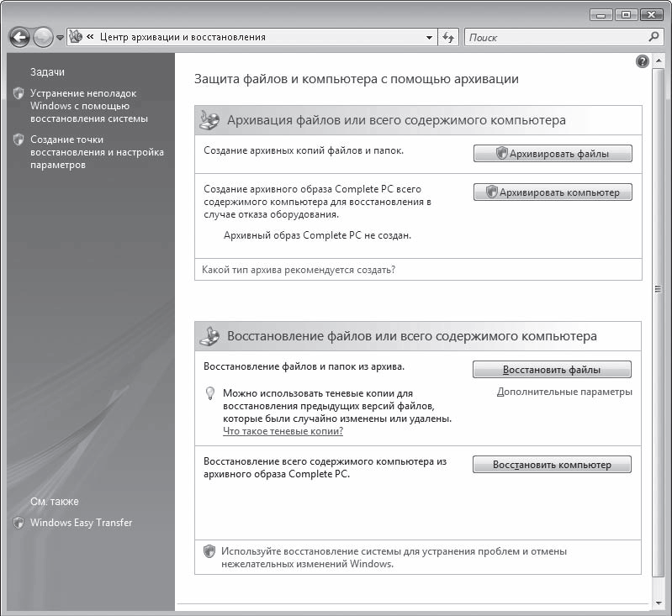Expand the address bar history dropdown arrow
This screenshot has height=616, width=672.
click(x=429, y=37)
